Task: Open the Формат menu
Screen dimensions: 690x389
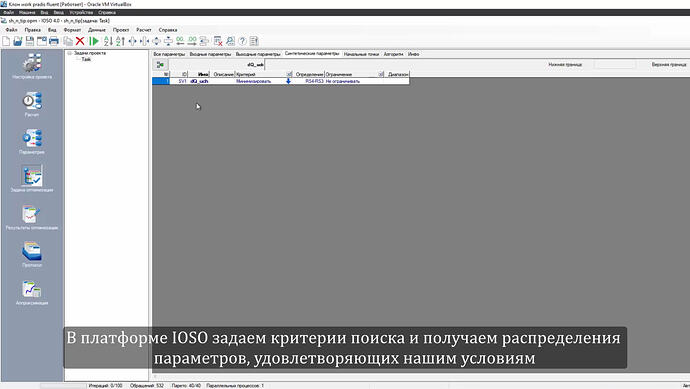Action: 72,30
